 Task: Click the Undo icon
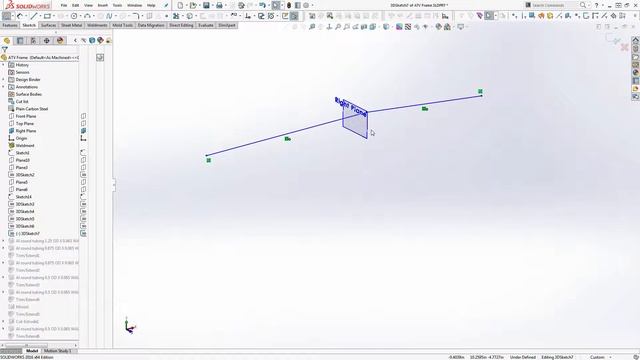(x=262, y=5)
